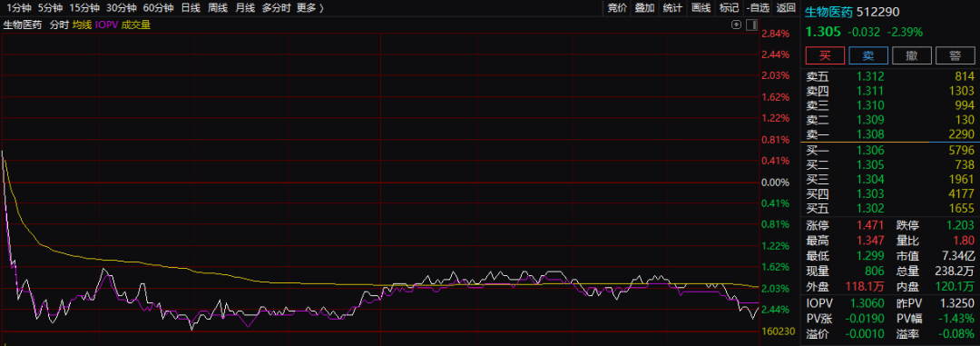Click the 量比 value 1.80
Viewport: 980px width, 346px height.
pyautogui.click(x=965, y=241)
